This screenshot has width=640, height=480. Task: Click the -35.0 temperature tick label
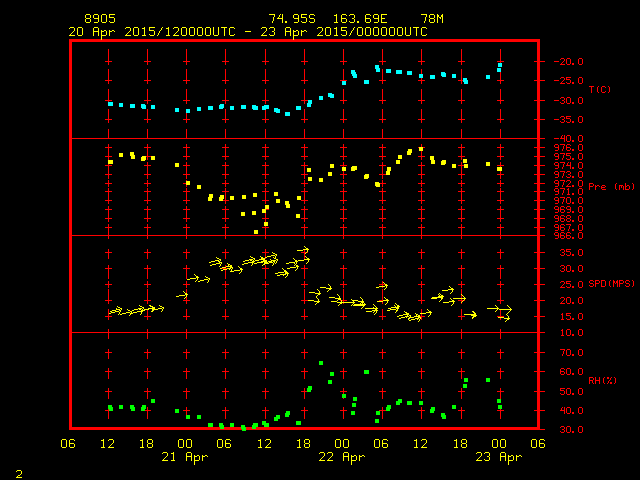(x=568, y=120)
